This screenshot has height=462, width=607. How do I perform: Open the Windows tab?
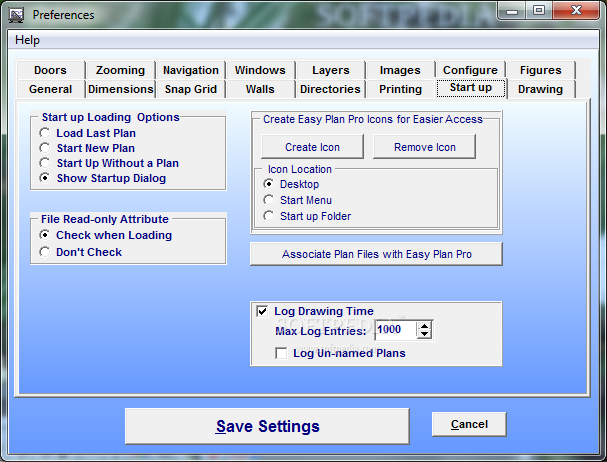pyautogui.click(x=260, y=70)
